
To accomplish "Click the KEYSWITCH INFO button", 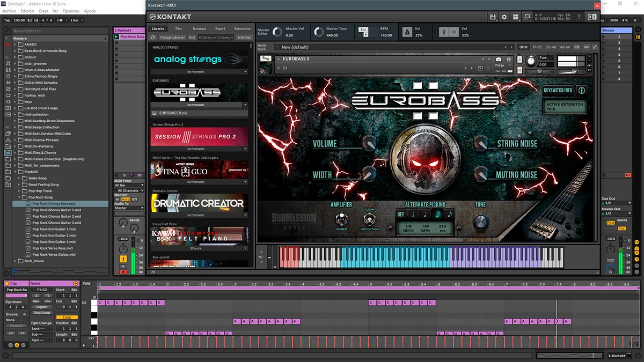I will coord(558,91).
